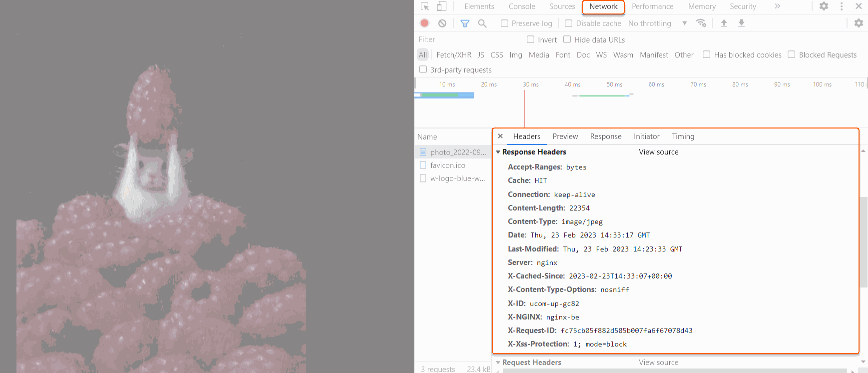Viewport: 868px width, 373px height.
Task: Select the w-logo-blue-w request row
Action: 453,178
